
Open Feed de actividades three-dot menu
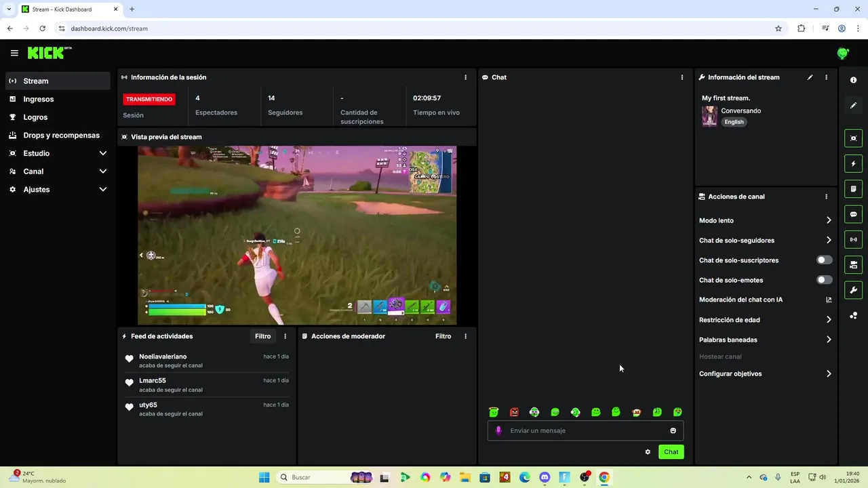pyautogui.click(x=285, y=336)
